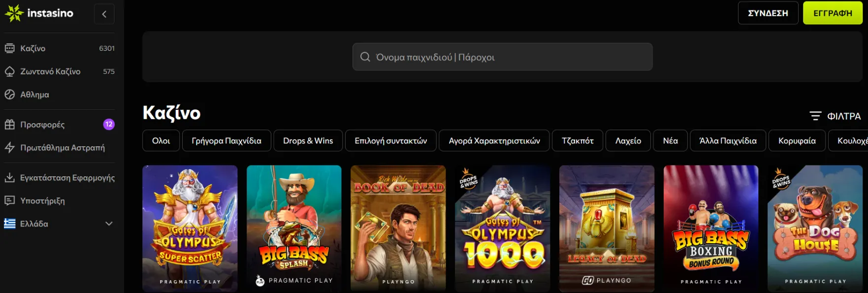
Task: Open Big Bass Boxing Bonus Round game
Action: (x=711, y=228)
